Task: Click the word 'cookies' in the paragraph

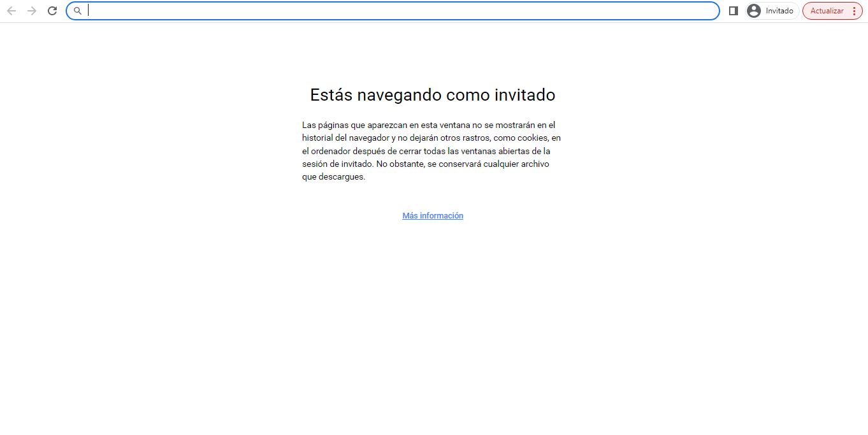Action: [532, 138]
